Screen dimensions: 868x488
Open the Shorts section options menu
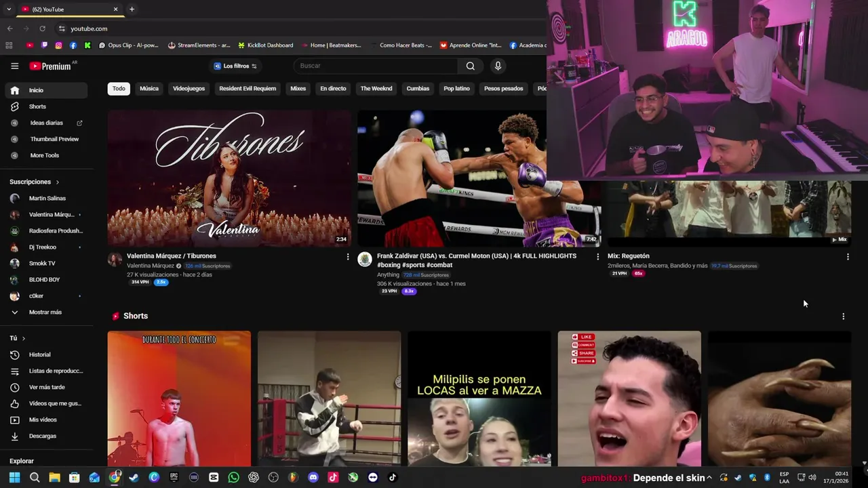[843, 317]
